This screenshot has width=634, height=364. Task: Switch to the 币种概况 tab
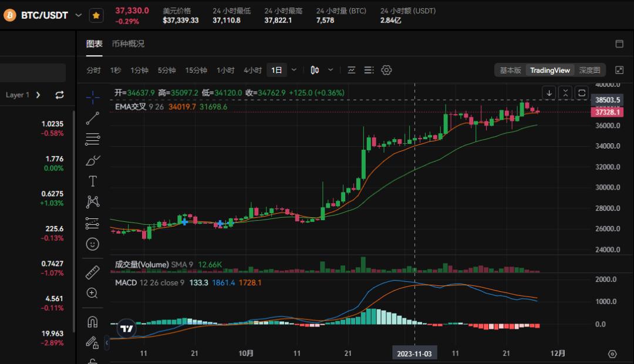click(128, 44)
